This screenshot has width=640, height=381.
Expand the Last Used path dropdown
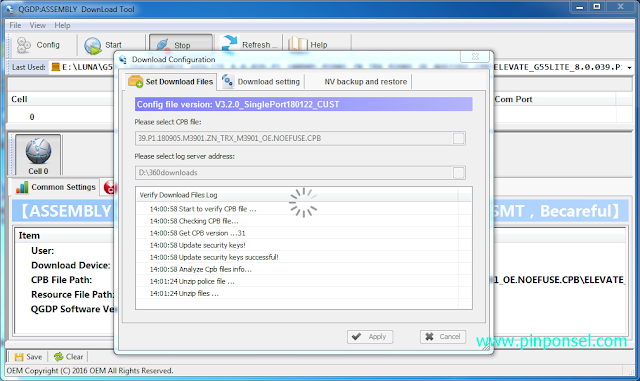tap(629, 68)
